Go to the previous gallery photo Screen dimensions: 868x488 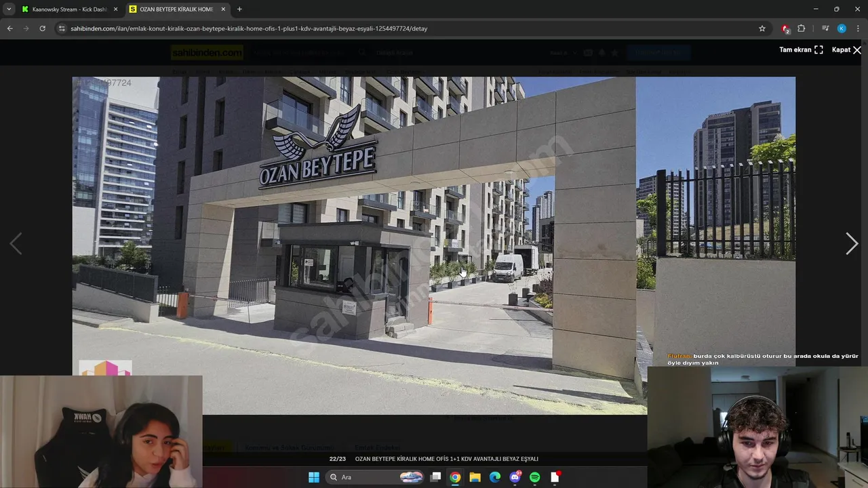click(x=16, y=244)
